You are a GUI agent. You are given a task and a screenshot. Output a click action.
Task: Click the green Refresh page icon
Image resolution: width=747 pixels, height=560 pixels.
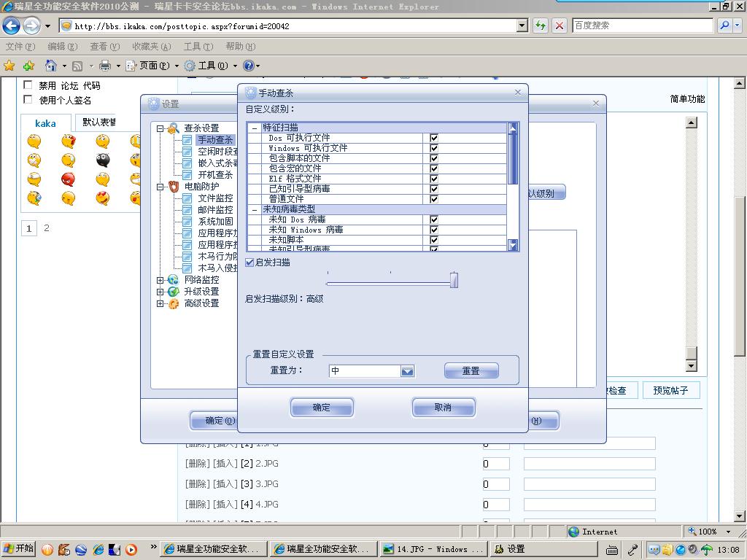[541, 26]
